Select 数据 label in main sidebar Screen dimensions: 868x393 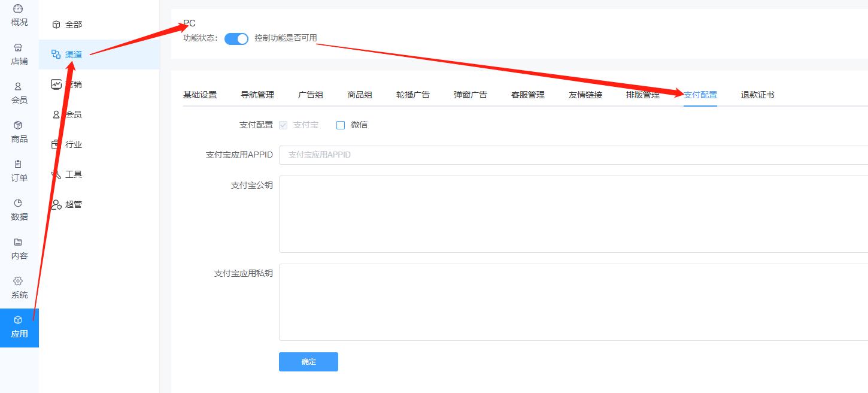coord(19,217)
